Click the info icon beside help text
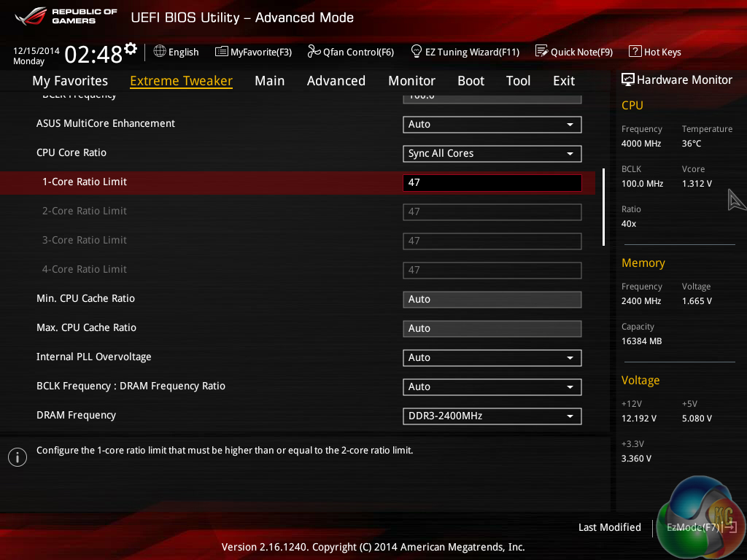The width and height of the screenshot is (747, 560). [x=18, y=457]
